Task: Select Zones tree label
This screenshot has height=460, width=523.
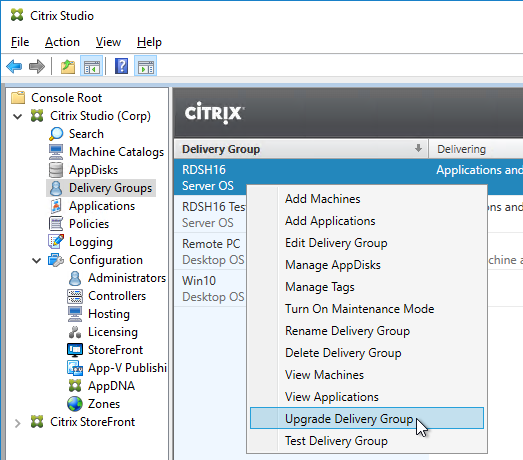Action: [104, 404]
